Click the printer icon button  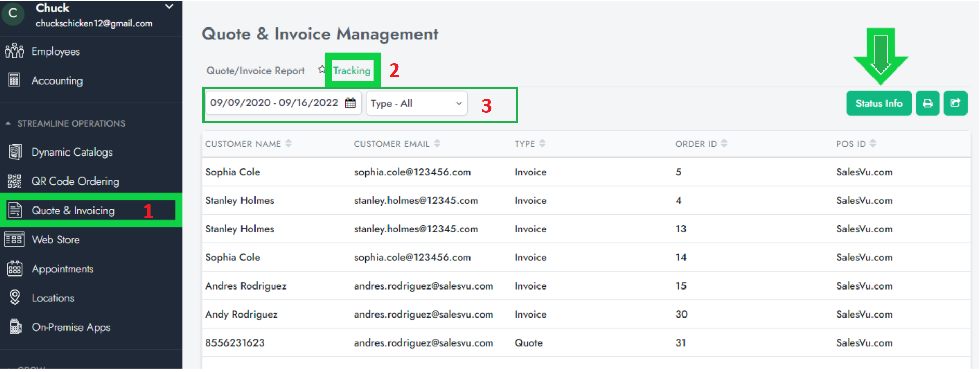(927, 103)
